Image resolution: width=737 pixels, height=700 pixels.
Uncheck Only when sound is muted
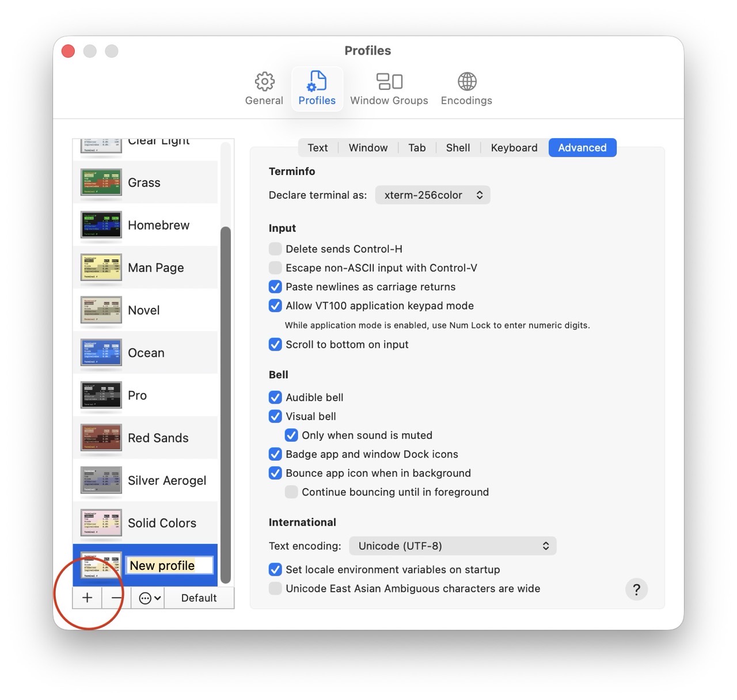click(x=291, y=435)
